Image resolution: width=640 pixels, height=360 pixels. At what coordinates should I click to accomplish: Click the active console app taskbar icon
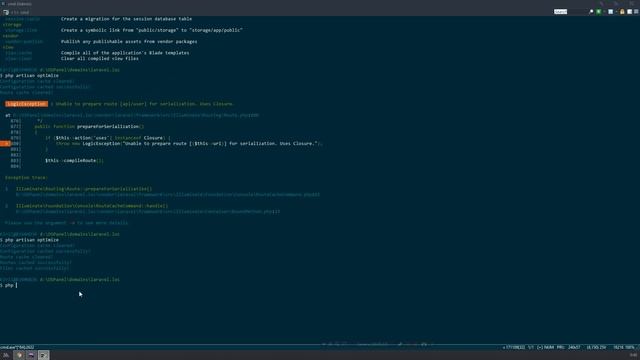pos(44,355)
